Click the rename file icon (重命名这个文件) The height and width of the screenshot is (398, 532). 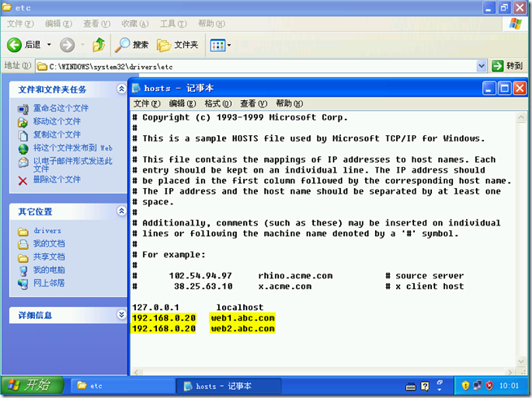23,109
